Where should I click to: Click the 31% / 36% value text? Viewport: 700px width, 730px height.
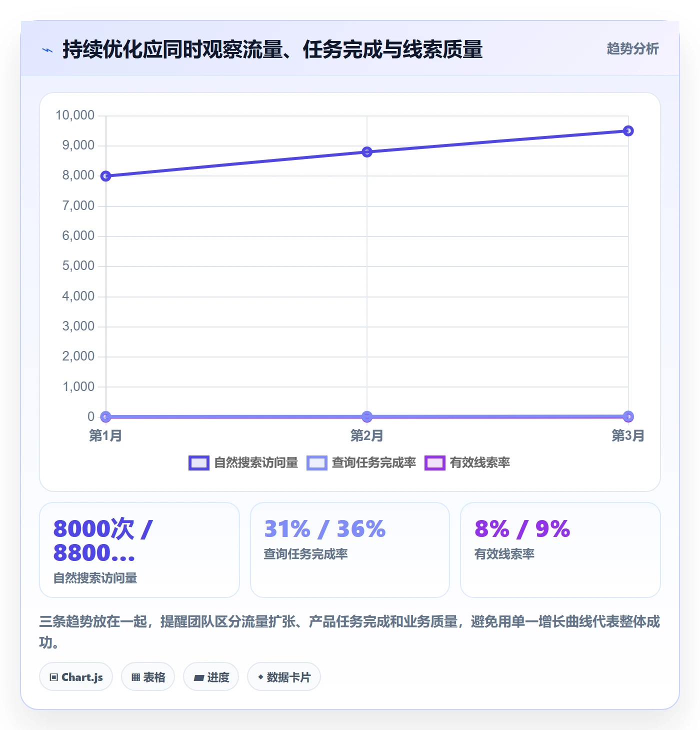tap(325, 529)
